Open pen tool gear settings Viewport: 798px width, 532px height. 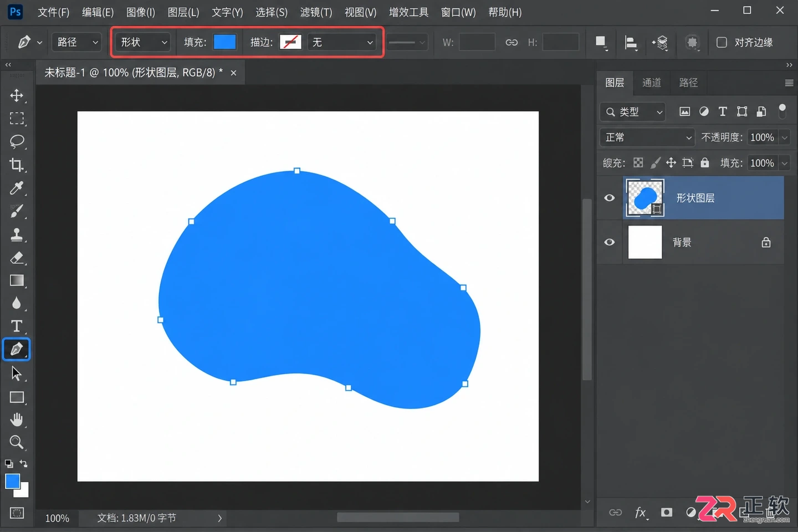[x=692, y=43]
